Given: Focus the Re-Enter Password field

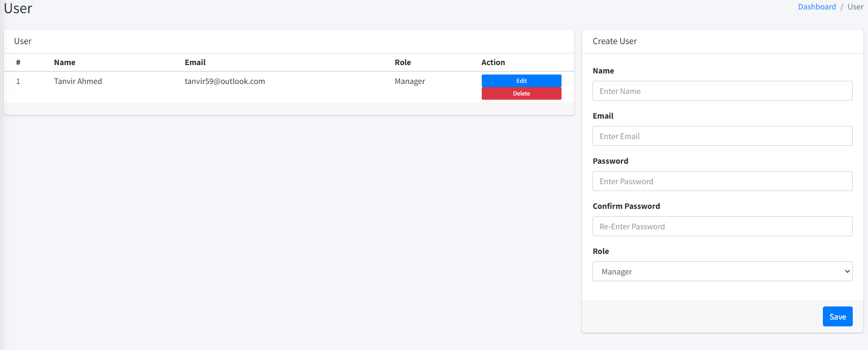Looking at the screenshot, I should click(723, 226).
